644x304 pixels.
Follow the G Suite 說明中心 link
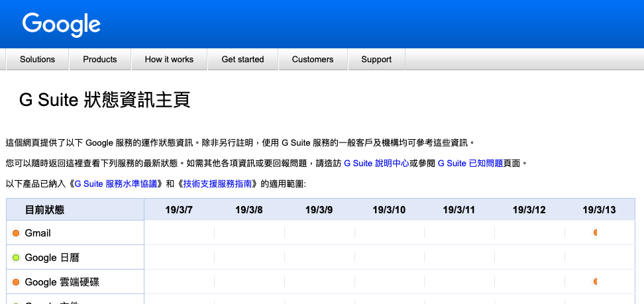tap(376, 164)
